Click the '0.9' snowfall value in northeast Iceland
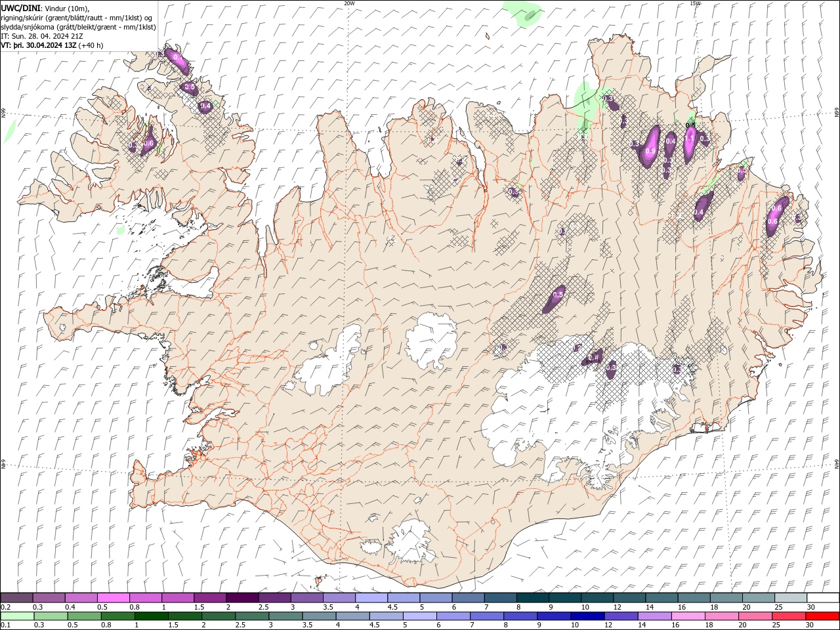Viewport: 840px width, 630px height. (650, 152)
